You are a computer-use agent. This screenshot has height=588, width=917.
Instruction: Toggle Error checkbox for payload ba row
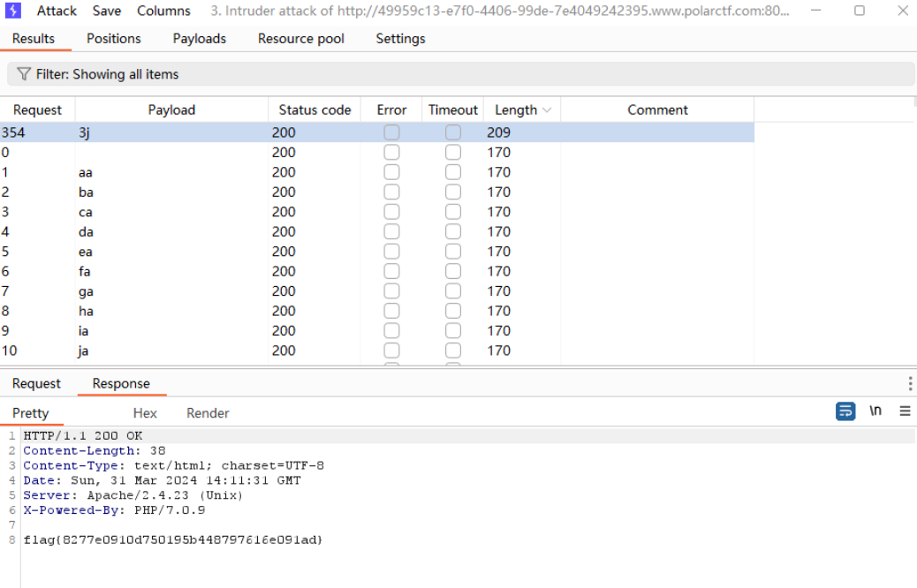tap(392, 192)
